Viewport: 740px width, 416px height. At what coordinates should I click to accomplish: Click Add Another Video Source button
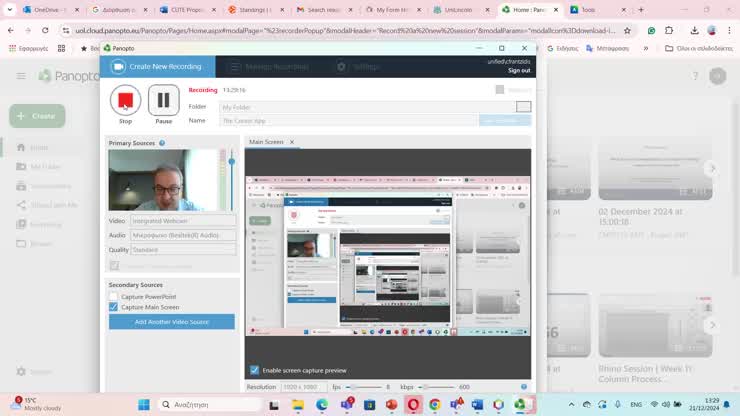pyautogui.click(x=172, y=322)
